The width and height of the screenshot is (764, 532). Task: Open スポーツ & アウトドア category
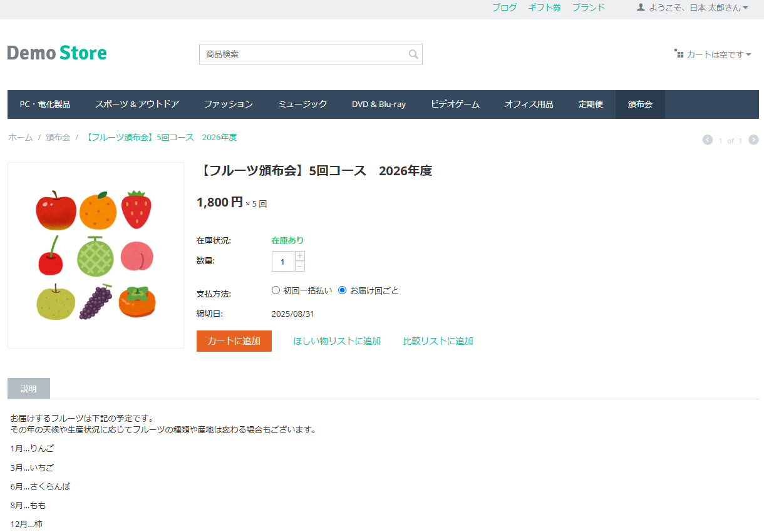[x=137, y=105]
